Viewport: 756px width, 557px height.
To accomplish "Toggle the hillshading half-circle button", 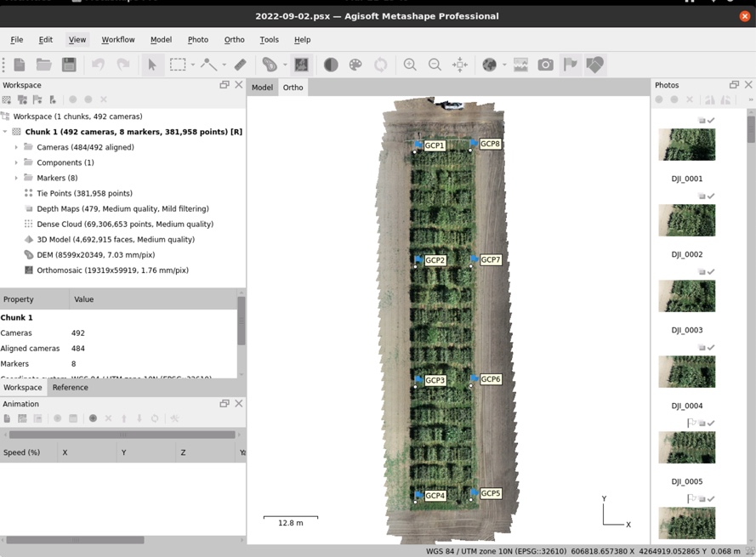I will [331, 65].
